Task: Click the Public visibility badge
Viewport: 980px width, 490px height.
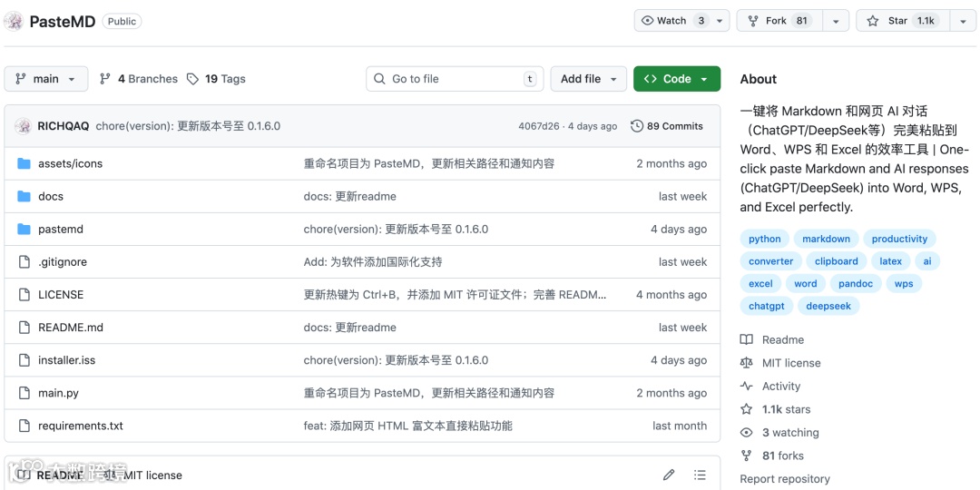Action: click(x=122, y=21)
